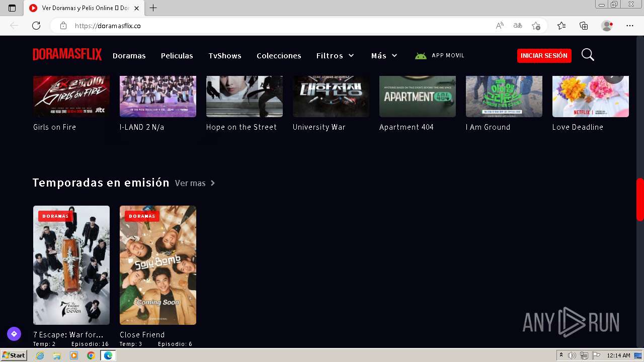View site information via the lock icon
The width and height of the screenshot is (644, 362).
click(63, 26)
